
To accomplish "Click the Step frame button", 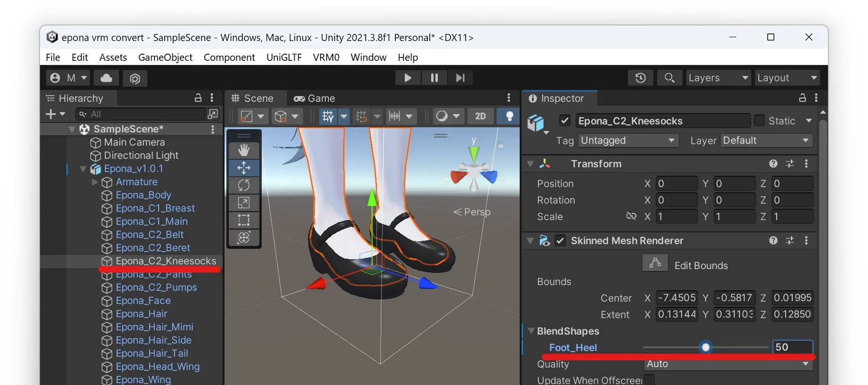I will tap(460, 78).
